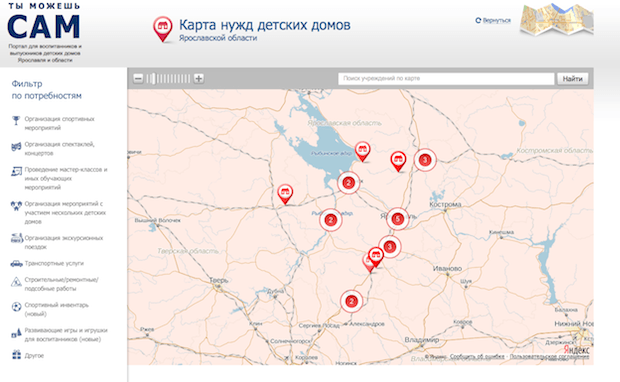Click the gift box icon for Другое

click(x=16, y=354)
